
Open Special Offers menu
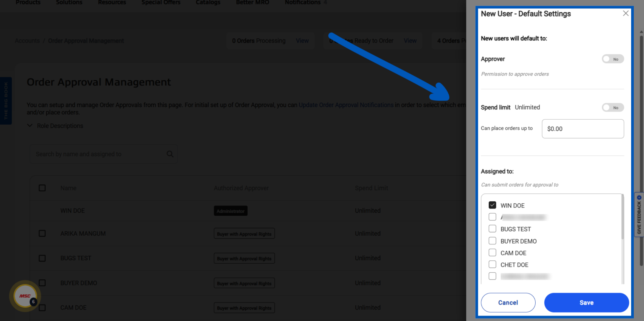click(x=161, y=2)
